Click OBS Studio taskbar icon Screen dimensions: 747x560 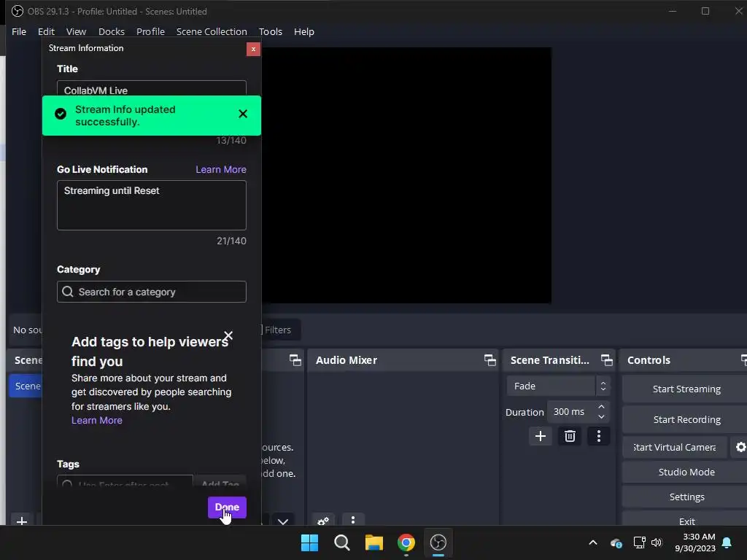pos(438,542)
